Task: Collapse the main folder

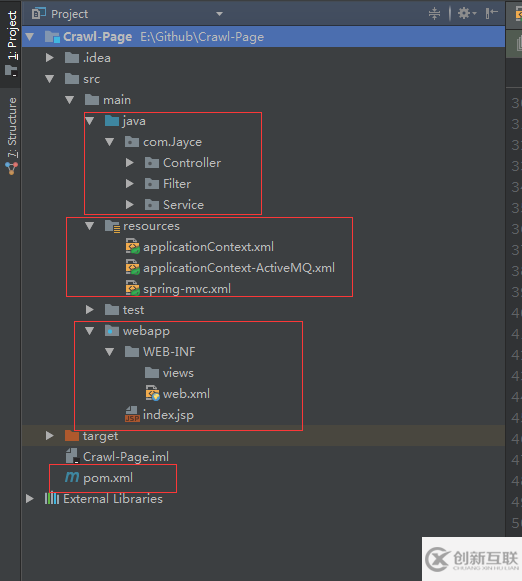Action: (69, 100)
